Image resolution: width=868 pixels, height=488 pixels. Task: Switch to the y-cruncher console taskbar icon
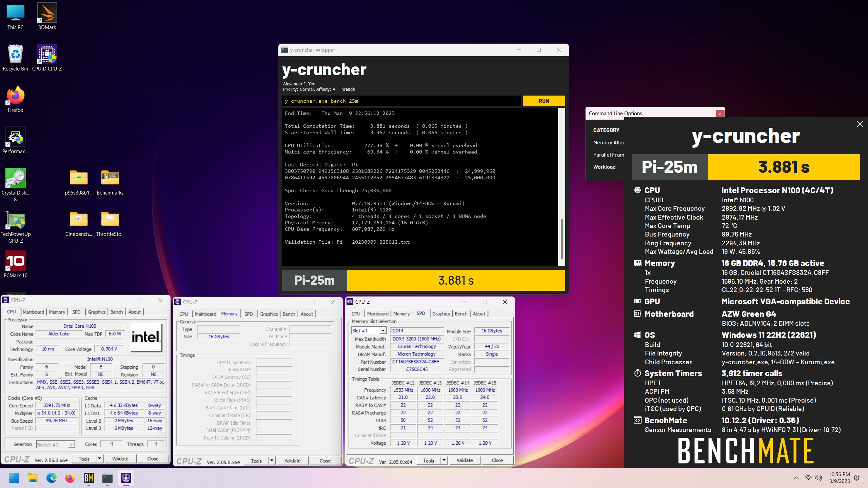tap(107, 478)
